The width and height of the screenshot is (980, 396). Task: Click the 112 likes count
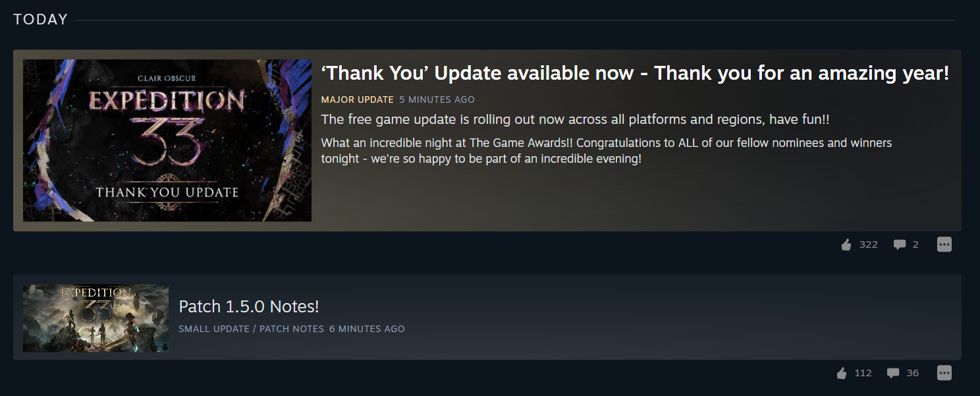[x=863, y=373]
